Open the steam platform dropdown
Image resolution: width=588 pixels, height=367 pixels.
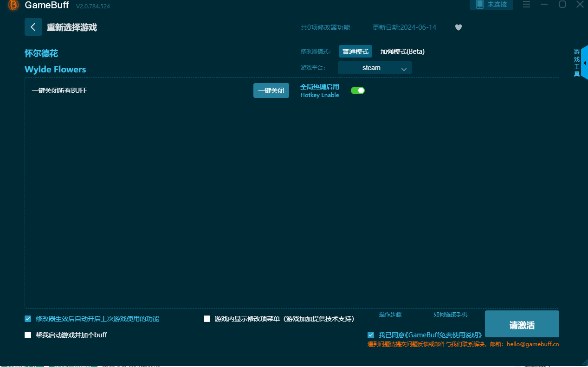tap(375, 68)
